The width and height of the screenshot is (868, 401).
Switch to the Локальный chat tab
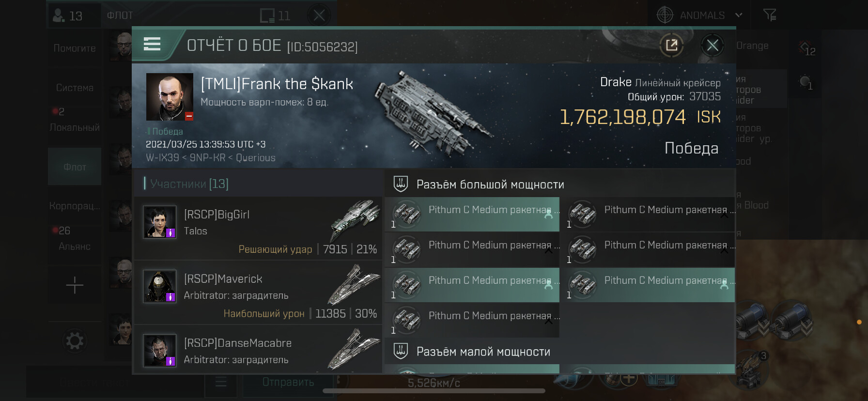[75, 127]
